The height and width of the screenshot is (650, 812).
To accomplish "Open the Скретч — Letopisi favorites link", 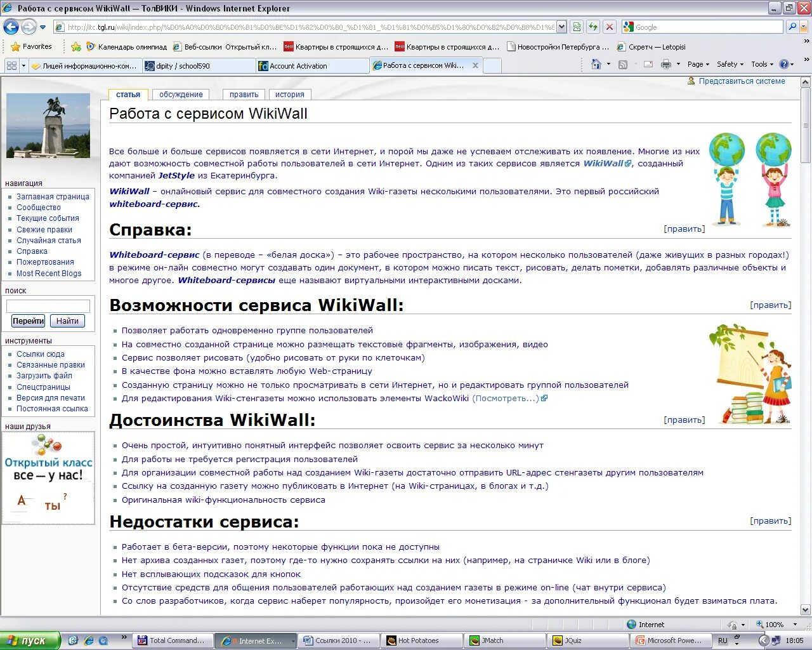I will click(x=652, y=46).
